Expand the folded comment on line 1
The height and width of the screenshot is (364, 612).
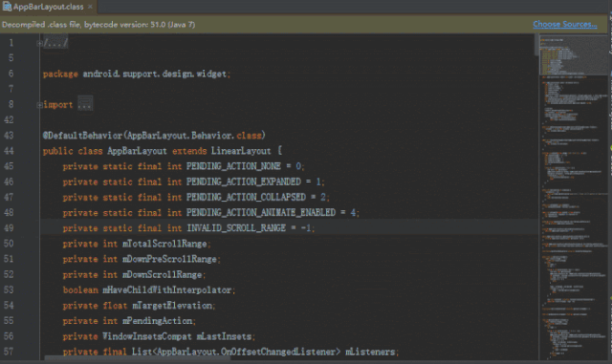tap(39, 43)
